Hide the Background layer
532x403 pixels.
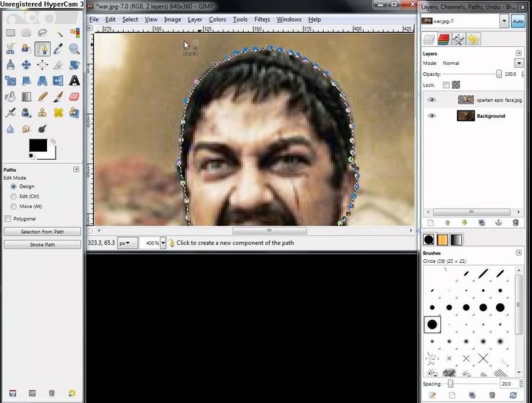[x=432, y=116]
